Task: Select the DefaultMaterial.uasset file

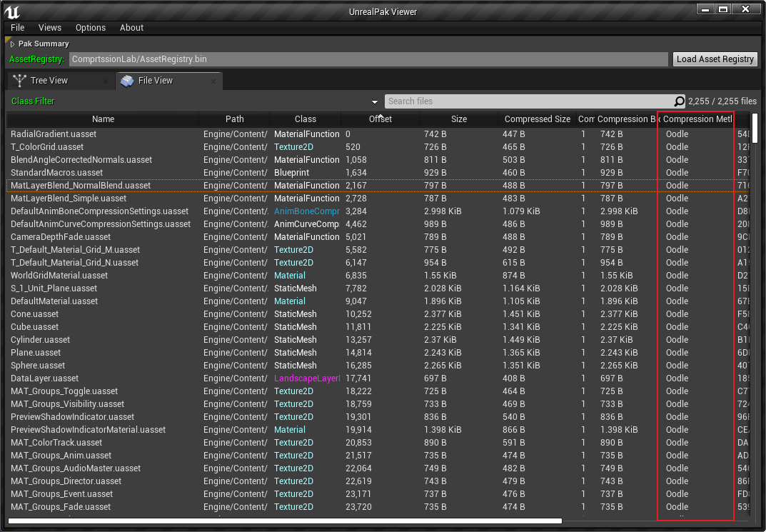Action: pyautogui.click(x=378, y=301)
